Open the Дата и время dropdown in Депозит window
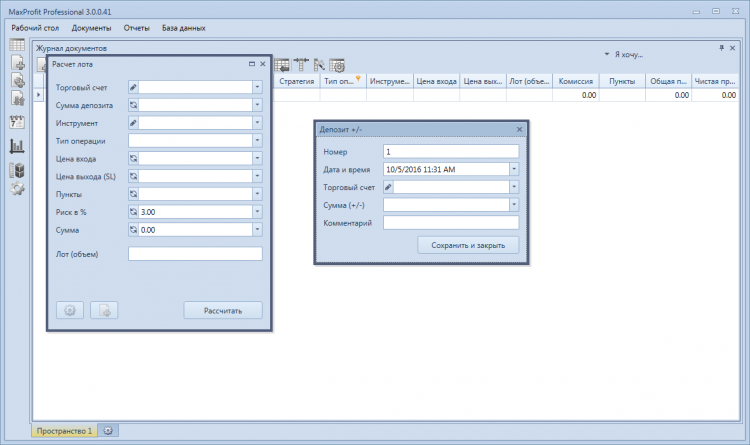 [514, 169]
